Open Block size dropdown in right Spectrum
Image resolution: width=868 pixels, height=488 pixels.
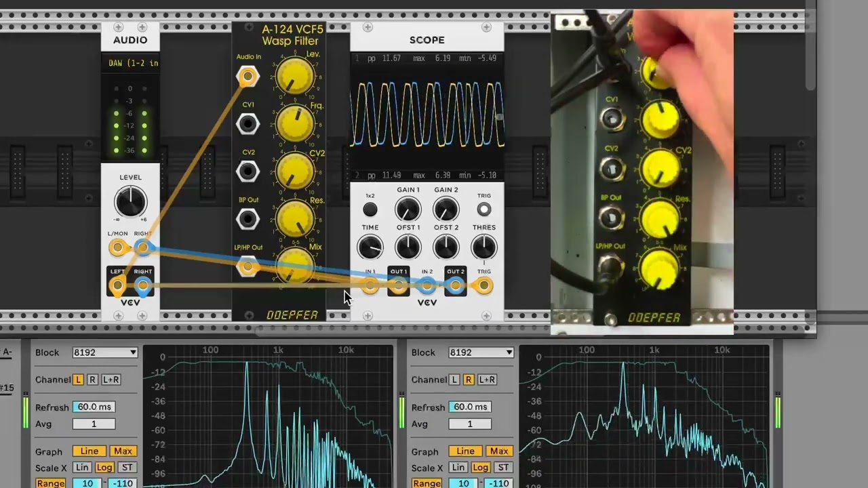(x=481, y=352)
